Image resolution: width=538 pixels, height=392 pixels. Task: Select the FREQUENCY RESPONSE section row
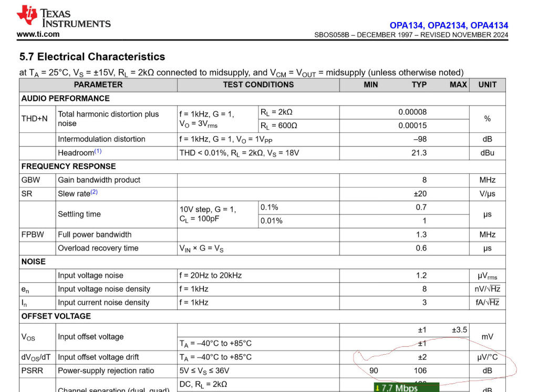(263, 167)
